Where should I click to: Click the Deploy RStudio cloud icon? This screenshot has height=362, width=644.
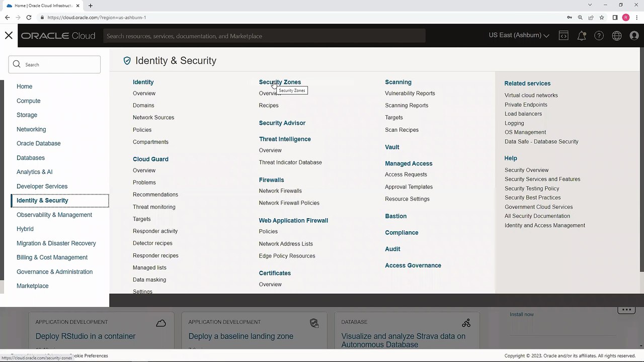pyautogui.click(x=161, y=323)
